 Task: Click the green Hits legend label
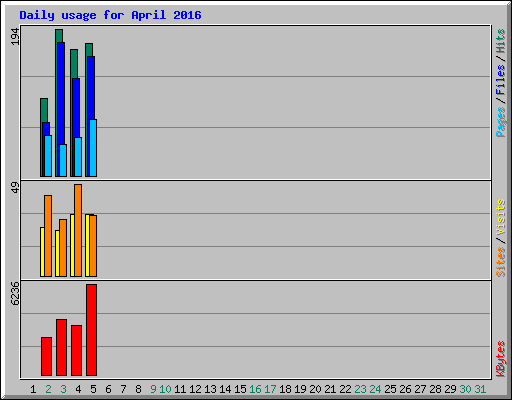coord(500,41)
